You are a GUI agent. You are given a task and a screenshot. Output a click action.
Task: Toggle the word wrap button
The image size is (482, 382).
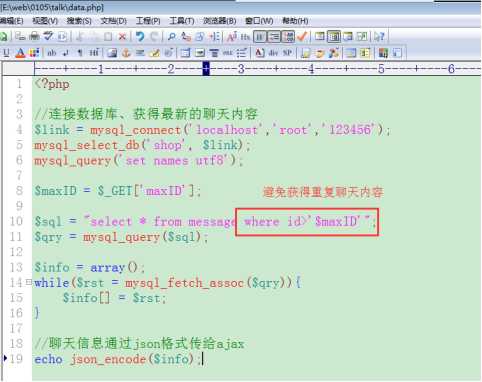[260, 36]
